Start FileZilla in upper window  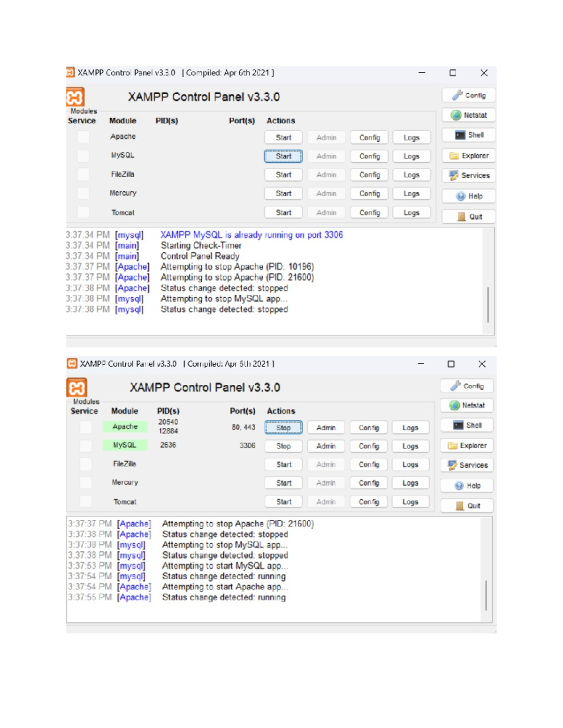click(283, 175)
